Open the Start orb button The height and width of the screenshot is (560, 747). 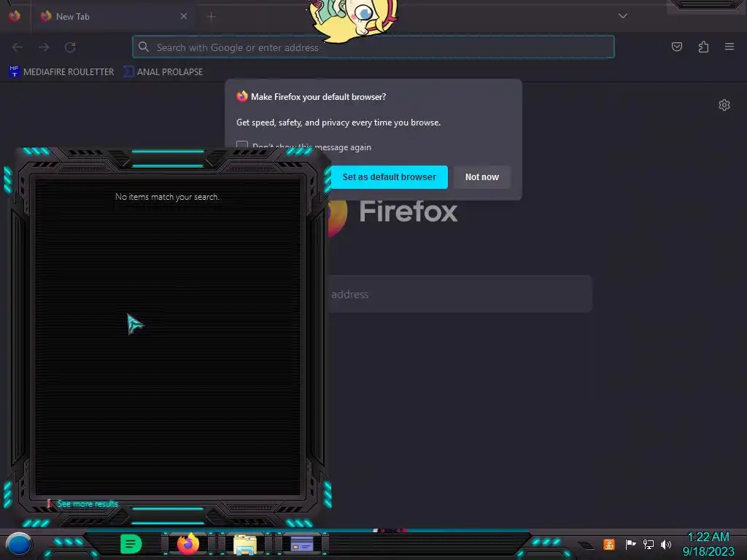[18, 544]
